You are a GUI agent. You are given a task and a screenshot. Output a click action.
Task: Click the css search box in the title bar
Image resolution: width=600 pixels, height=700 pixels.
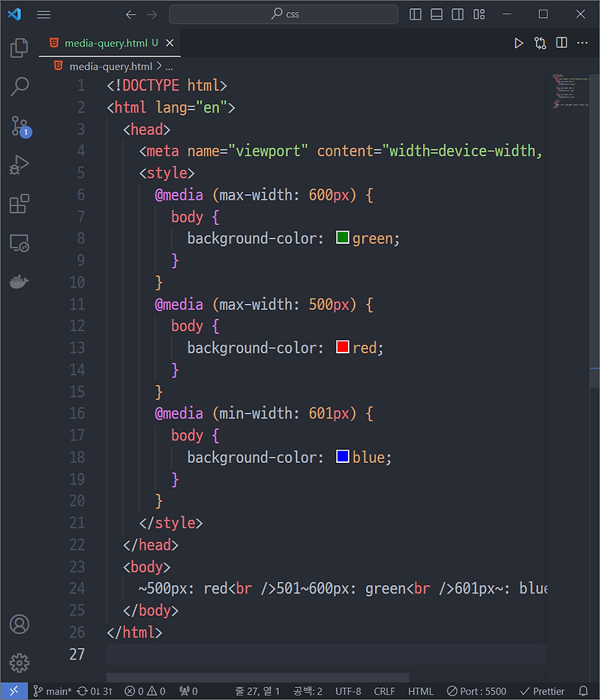tap(283, 14)
